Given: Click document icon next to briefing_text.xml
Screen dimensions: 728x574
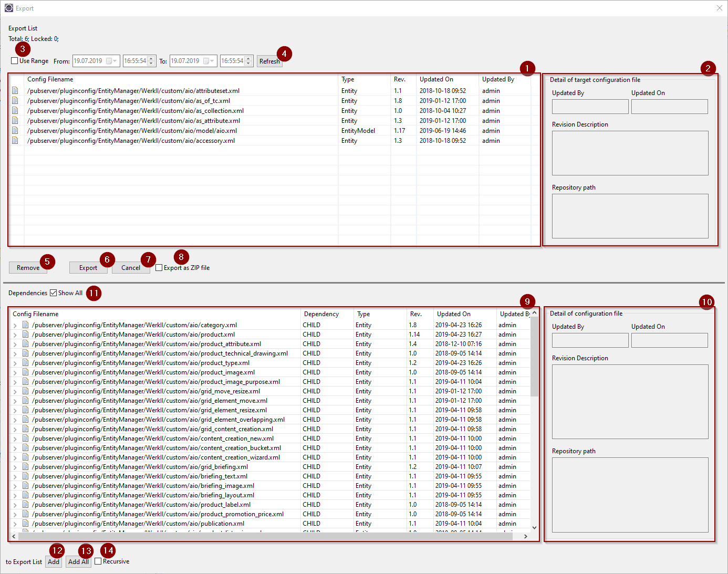Looking at the screenshot, I should (x=25, y=476).
